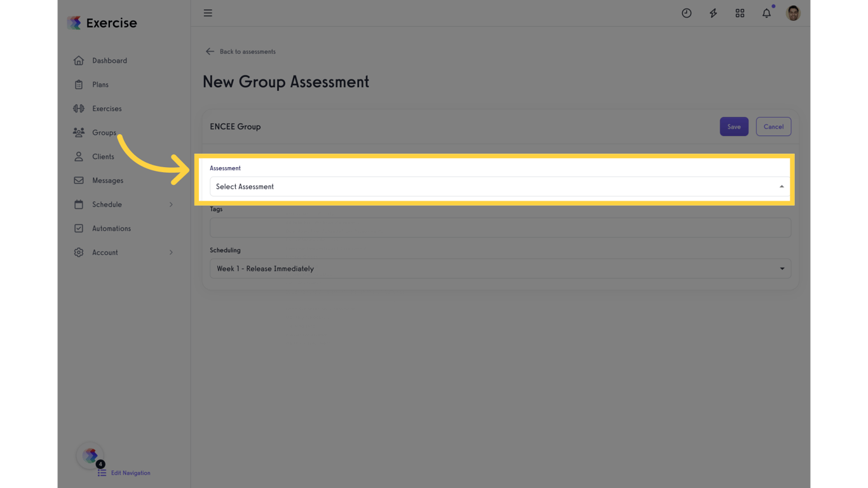868x488 pixels.
Task: Cancel the new group assessment
Action: coord(773,126)
